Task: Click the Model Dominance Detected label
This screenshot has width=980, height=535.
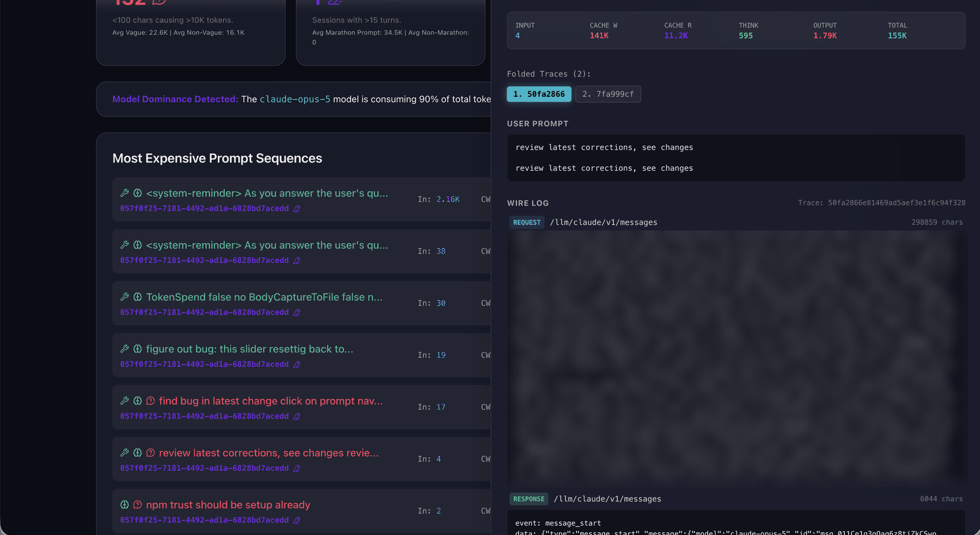Action: [x=175, y=99]
